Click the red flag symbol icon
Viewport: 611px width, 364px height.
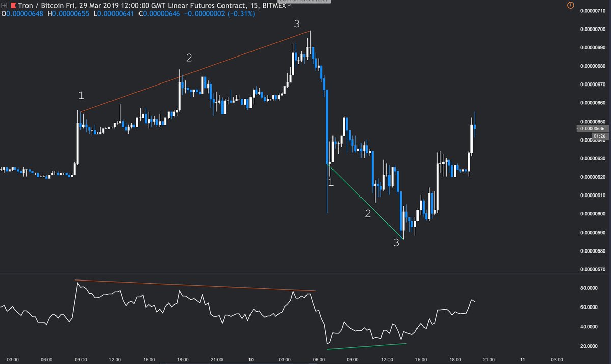point(14,5)
